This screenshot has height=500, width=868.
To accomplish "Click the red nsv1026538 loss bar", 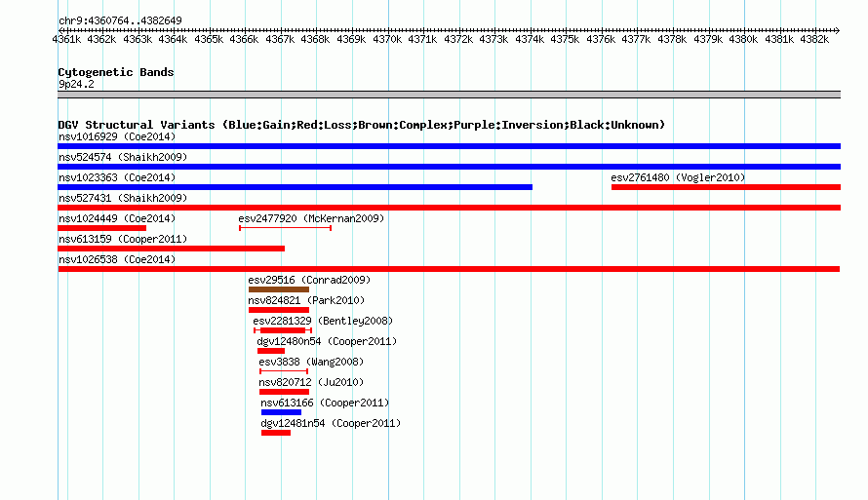I will [x=449, y=269].
